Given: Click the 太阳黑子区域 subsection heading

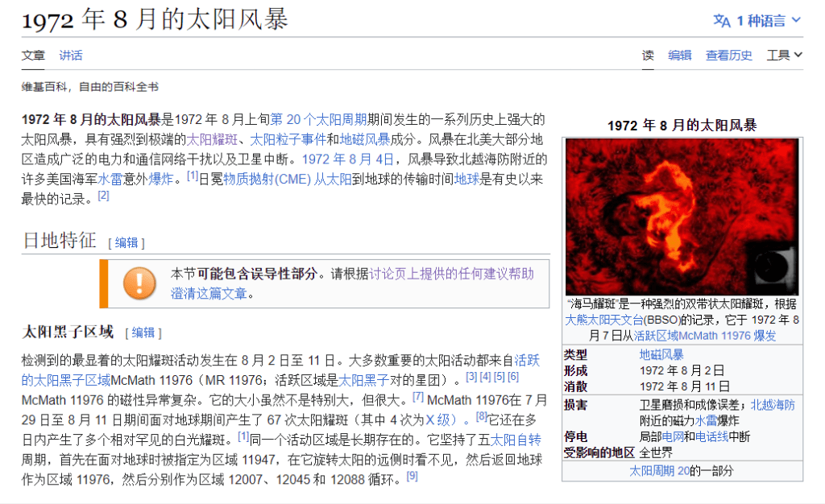Looking at the screenshot, I should click(68, 332).
